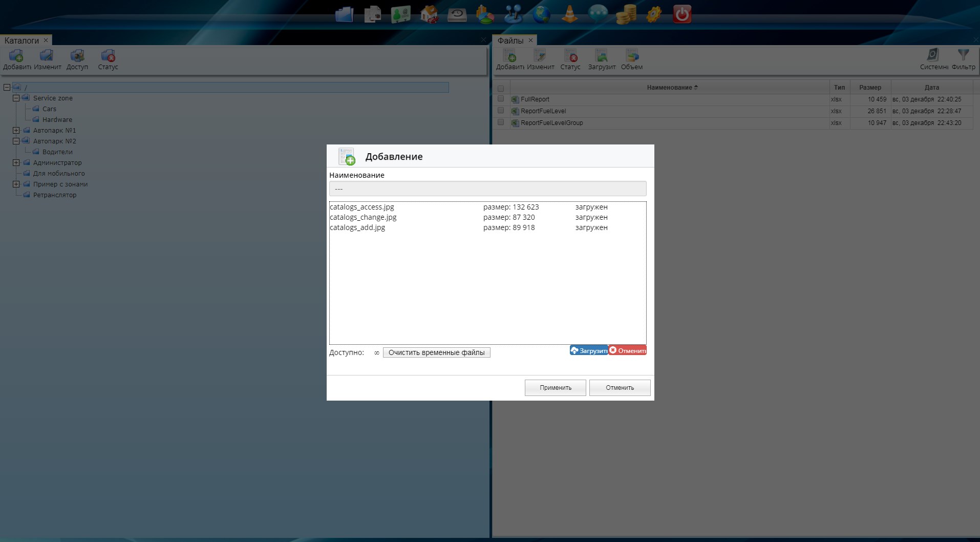The width and height of the screenshot is (980, 542).
Task: Open the pie chart reports icon
Action: pos(485,14)
